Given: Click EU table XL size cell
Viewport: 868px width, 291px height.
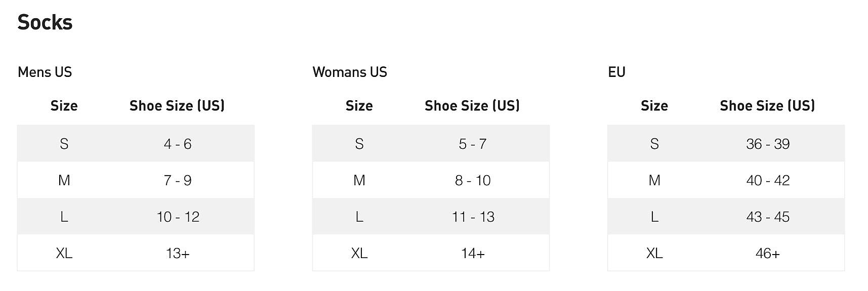Looking at the screenshot, I should [654, 254].
